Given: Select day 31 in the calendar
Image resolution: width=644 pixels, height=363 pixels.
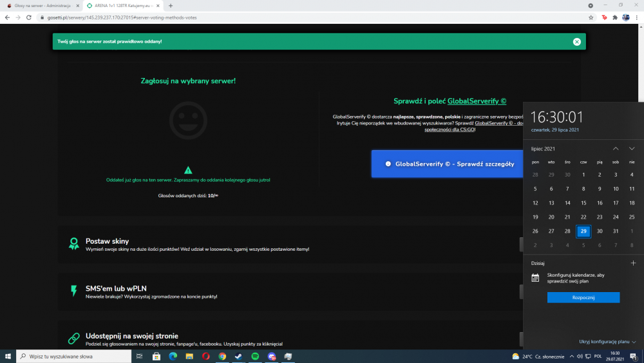Looking at the screenshot, I should tap(615, 231).
